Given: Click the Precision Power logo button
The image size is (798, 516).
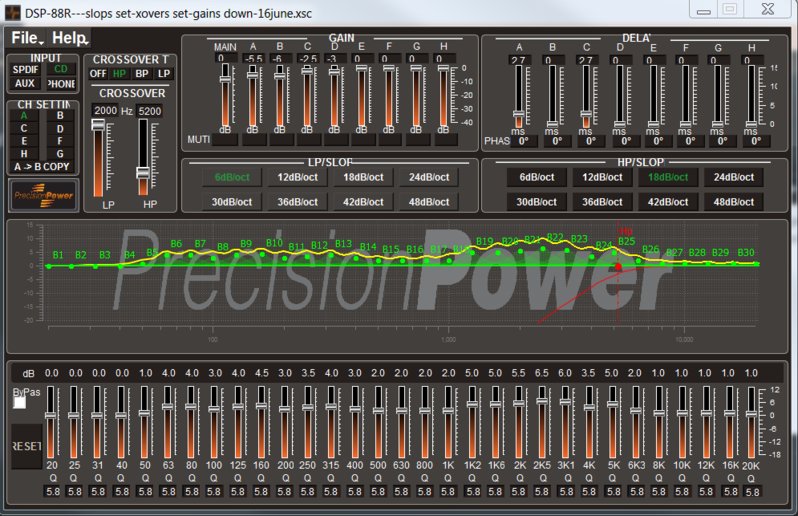Looking at the screenshot, I should pyautogui.click(x=43, y=195).
